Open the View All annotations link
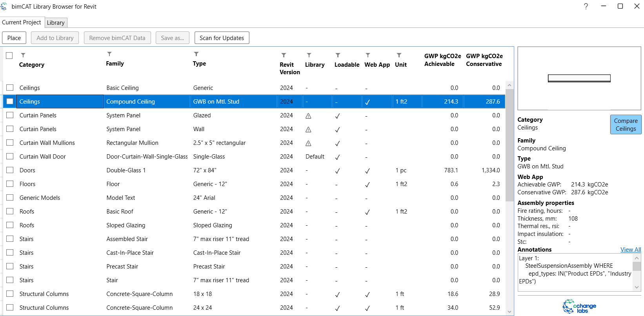Screen dimensions: 644x316 [630, 250]
